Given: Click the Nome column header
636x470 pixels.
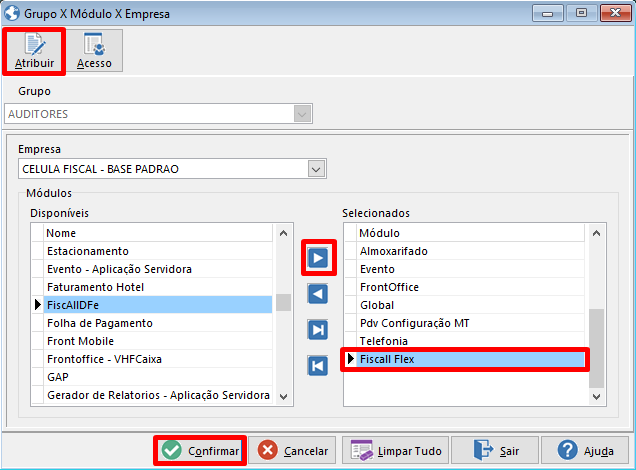Looking at the screenshot, I should tap(158, 233).
